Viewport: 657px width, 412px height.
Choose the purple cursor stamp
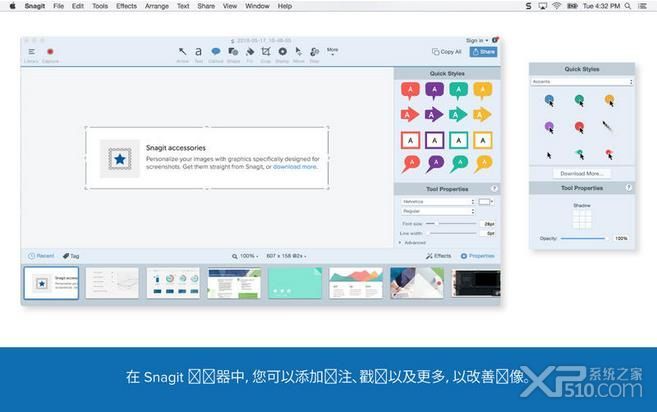pos(549,127)
